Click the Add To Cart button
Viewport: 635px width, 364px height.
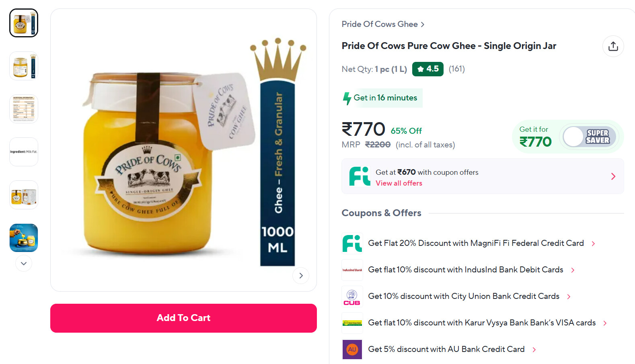tap(183, 318)
